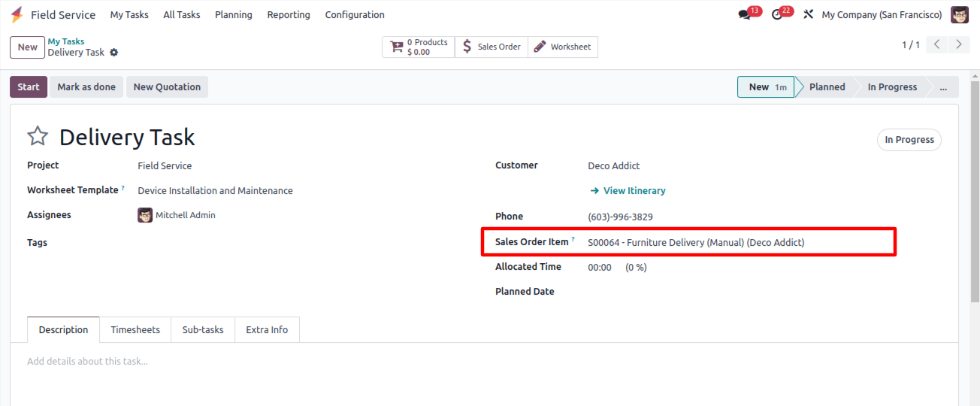The image size is (980, 406).
Task: Open the user avatar menu in the navbar
Action: tap(960, 15)
